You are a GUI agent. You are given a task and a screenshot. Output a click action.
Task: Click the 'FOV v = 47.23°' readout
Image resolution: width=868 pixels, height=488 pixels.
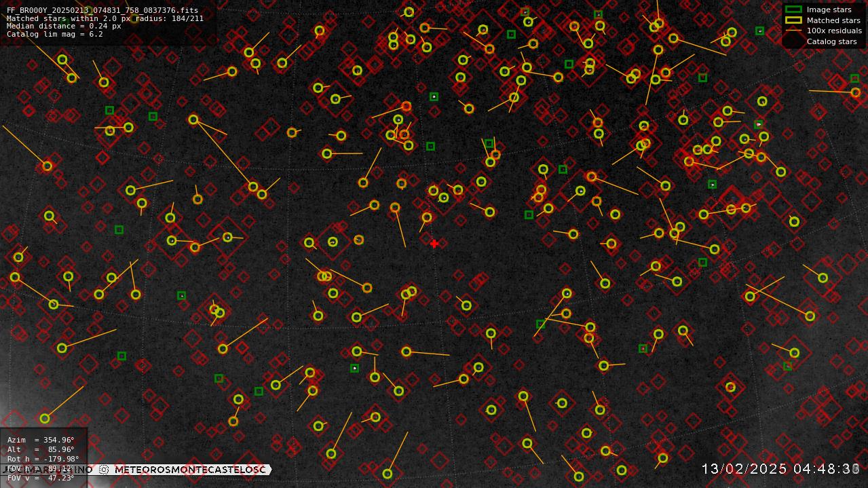[x=41, y=478]
